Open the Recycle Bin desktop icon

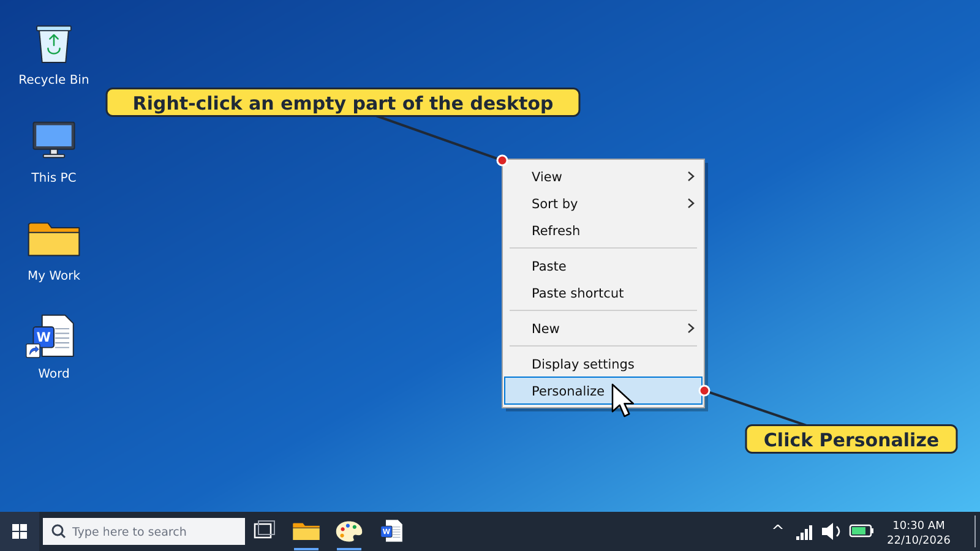[54, 55]
